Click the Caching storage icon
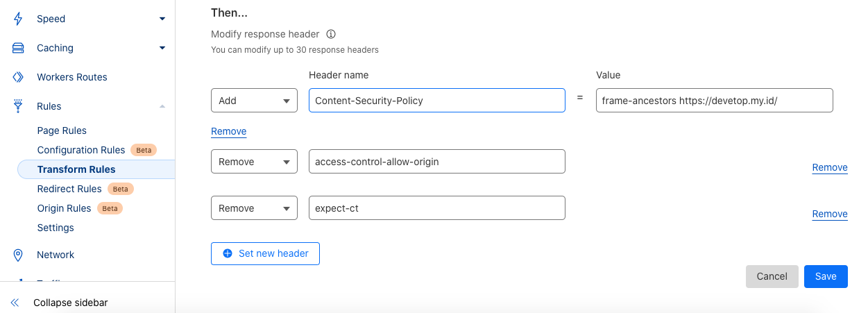 (x=18, y=48)
